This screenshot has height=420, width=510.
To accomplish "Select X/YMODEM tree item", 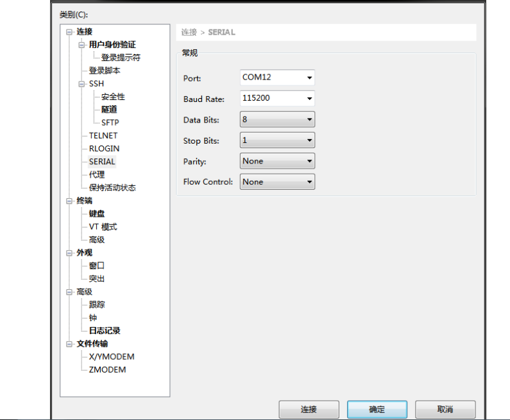I will pyautogui.click(x=112, y=357).
